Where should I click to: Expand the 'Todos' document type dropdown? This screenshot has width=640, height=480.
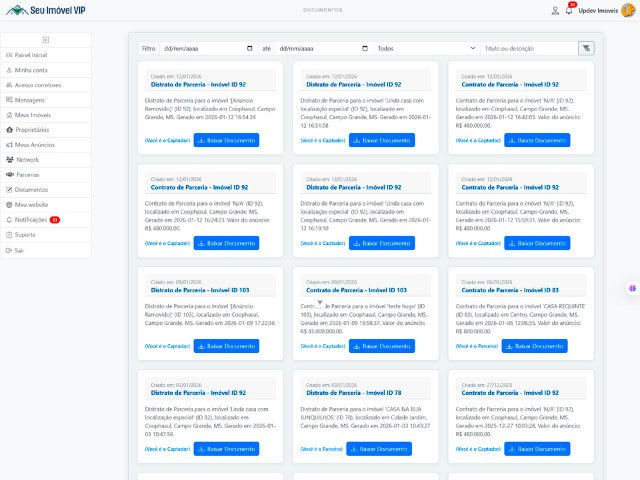pos(426,48)
